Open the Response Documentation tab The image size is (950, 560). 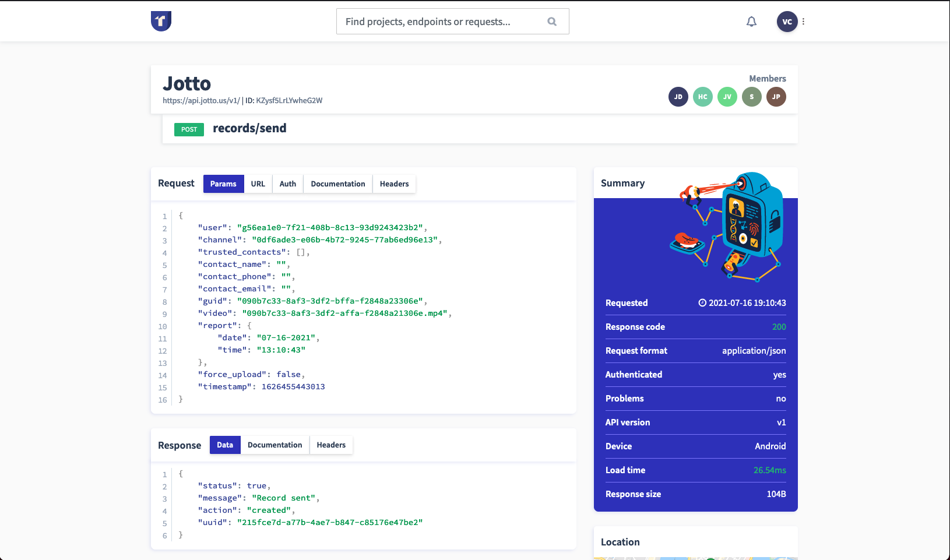point(275,445)
